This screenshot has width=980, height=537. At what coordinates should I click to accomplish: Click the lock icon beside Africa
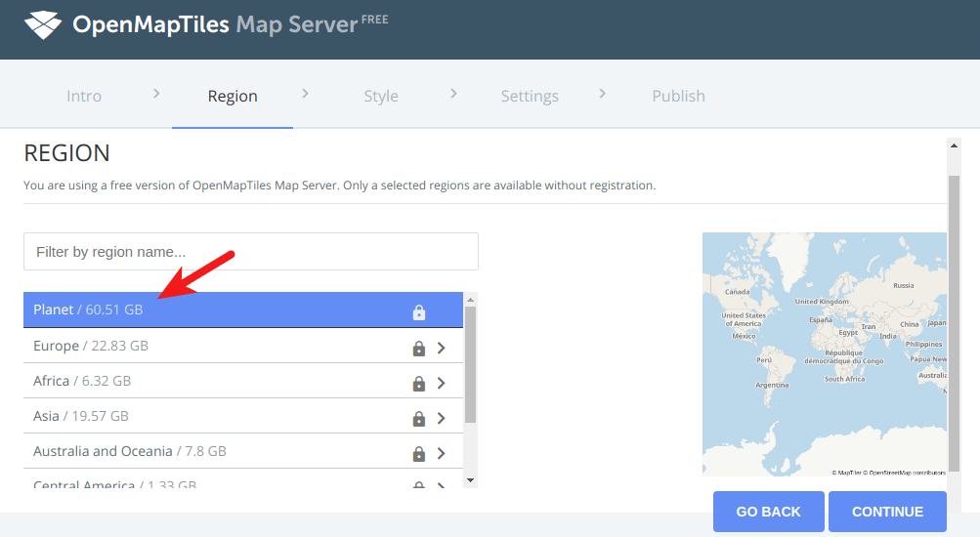point(419,383)
